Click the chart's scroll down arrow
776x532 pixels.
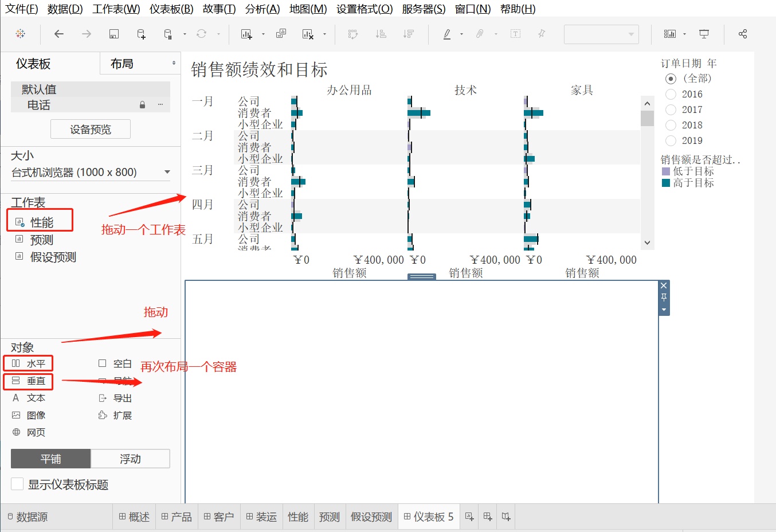[647, 242]
